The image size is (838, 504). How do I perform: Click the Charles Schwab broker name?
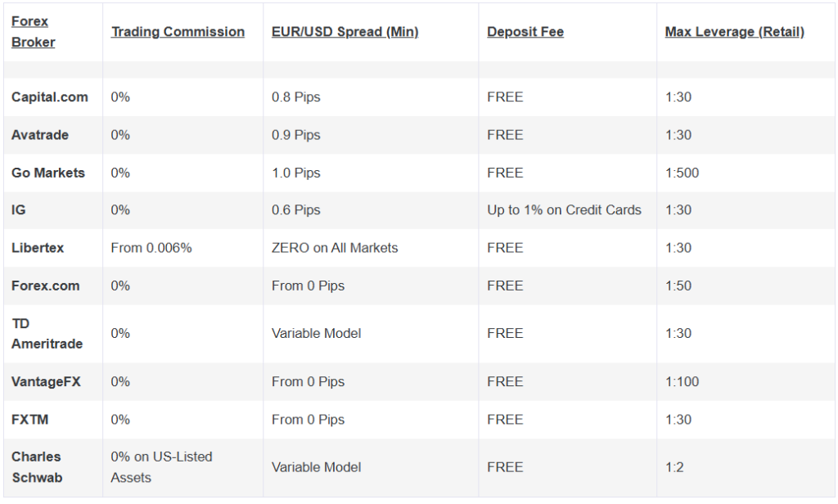[x=36, y=467]
